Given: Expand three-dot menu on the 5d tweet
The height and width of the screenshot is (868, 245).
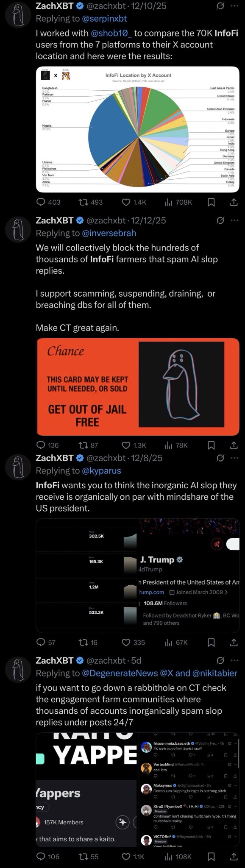Looking at the screenshot, I should coord(234,660).
